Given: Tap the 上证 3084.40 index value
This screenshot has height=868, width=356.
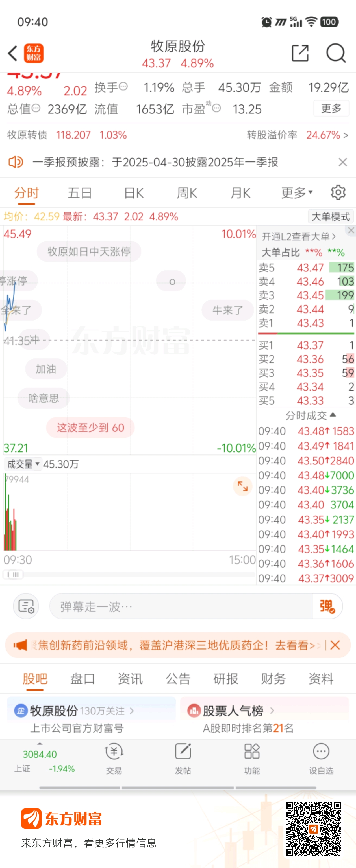Looking at the screenshot, I should click(x=40, y=754).
